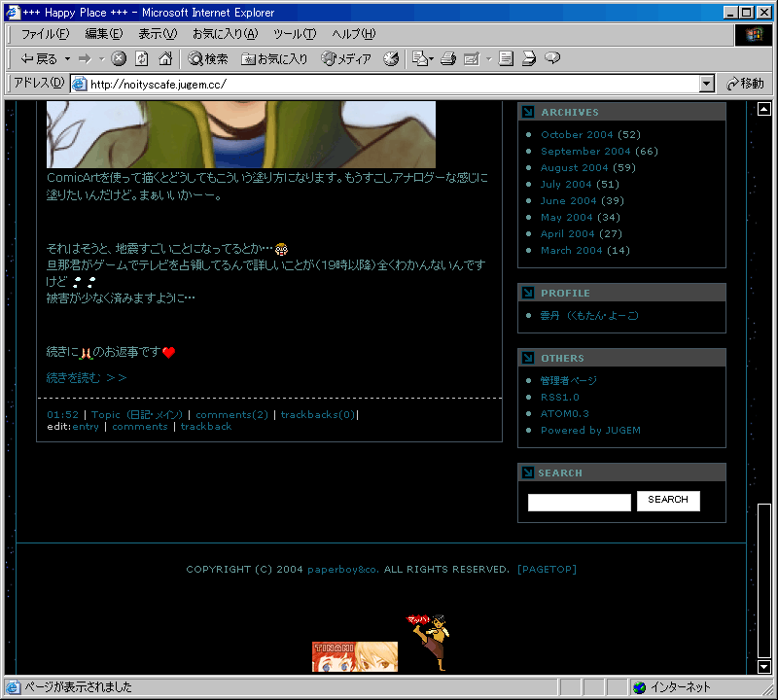Open the 雲丹 profile link
The height and width of the screenshot is (700, 778).
tap(589, 316)
